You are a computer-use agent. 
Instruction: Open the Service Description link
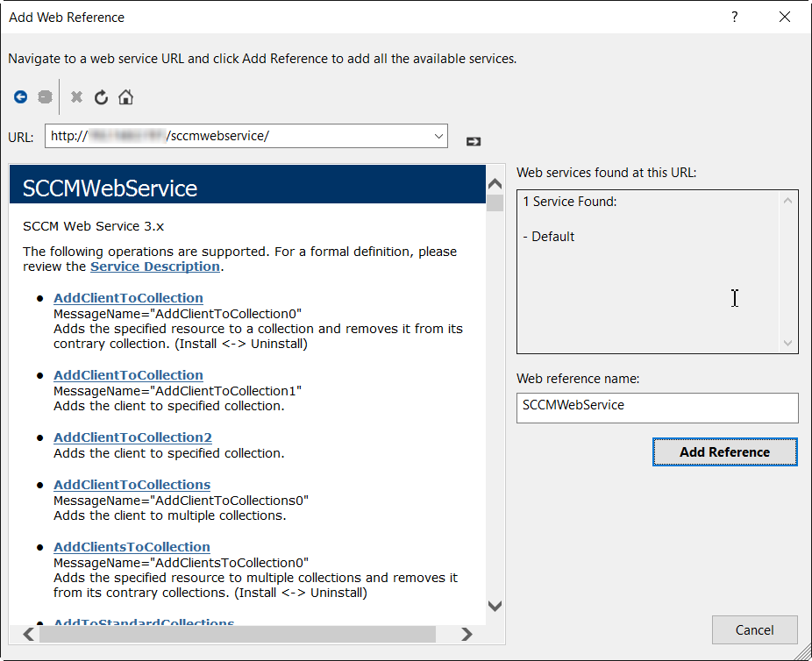[x=155, y=267]
